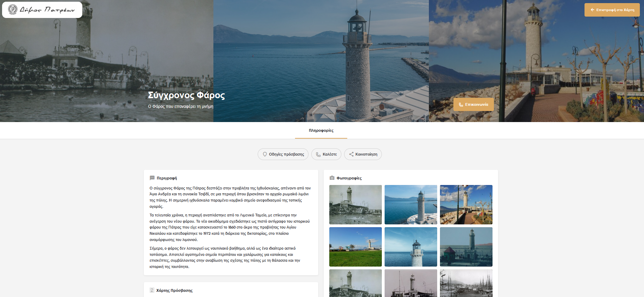Open the green lawn lighthouse thumbnail
The height and width of the screenshot is (297, 644).
tap(355, 247)
